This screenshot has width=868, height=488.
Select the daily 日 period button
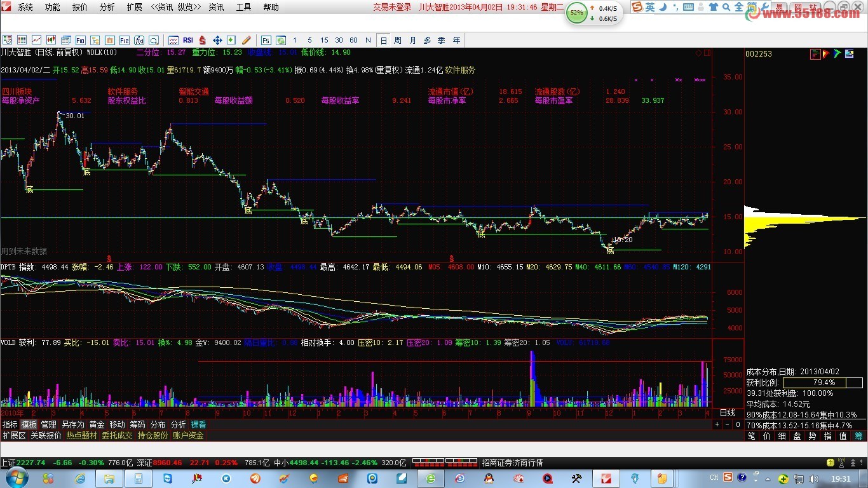click(383, 40)
